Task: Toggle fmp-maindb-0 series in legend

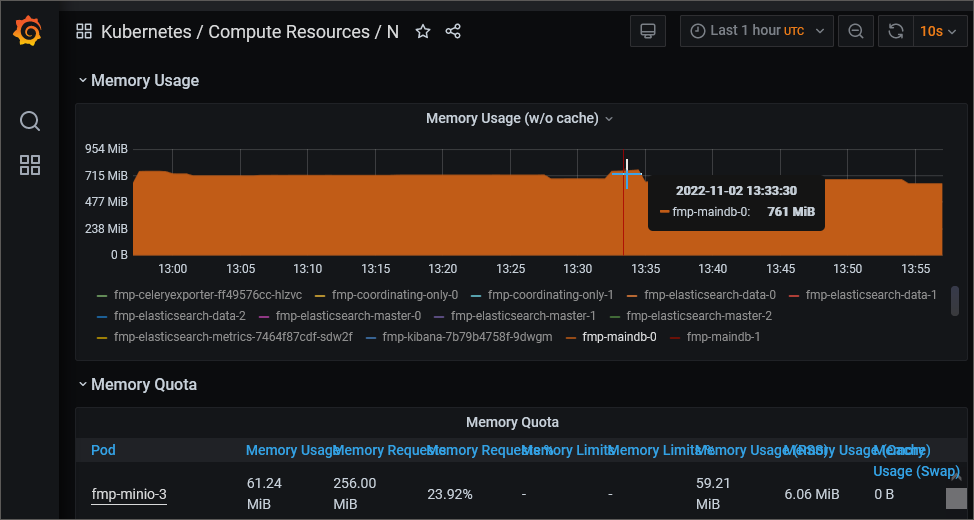Action: tap(619, 337)
